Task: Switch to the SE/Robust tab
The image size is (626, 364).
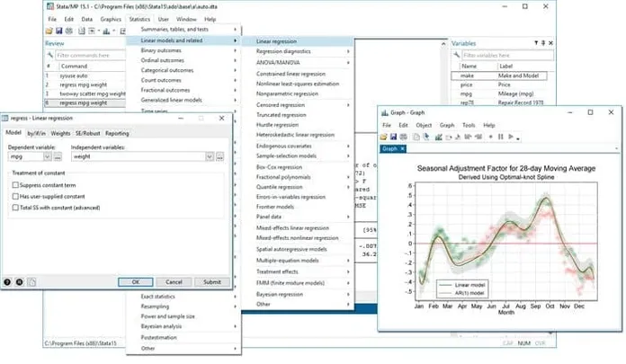Action: pos(87,133)
